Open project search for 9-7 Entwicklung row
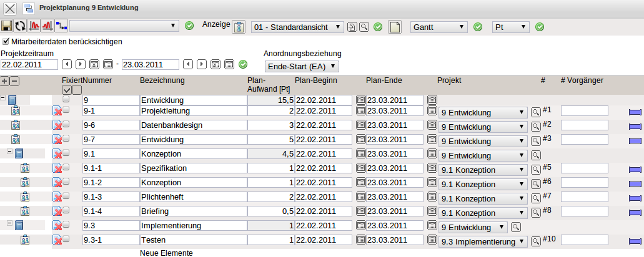This screenshot has height=257, width=644. click(x=535, y=141)
